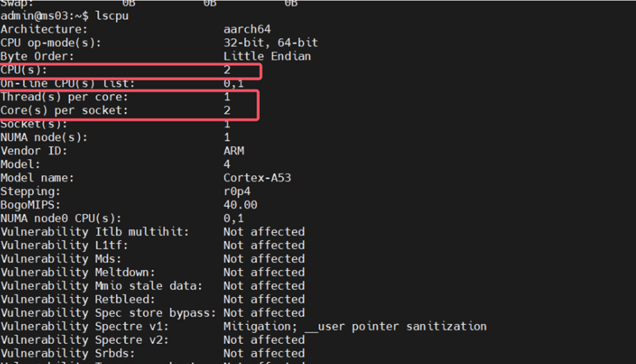The image size is (636, 364).
Task: Click the Core(s) per socket label
Action: tap(64, 110)
